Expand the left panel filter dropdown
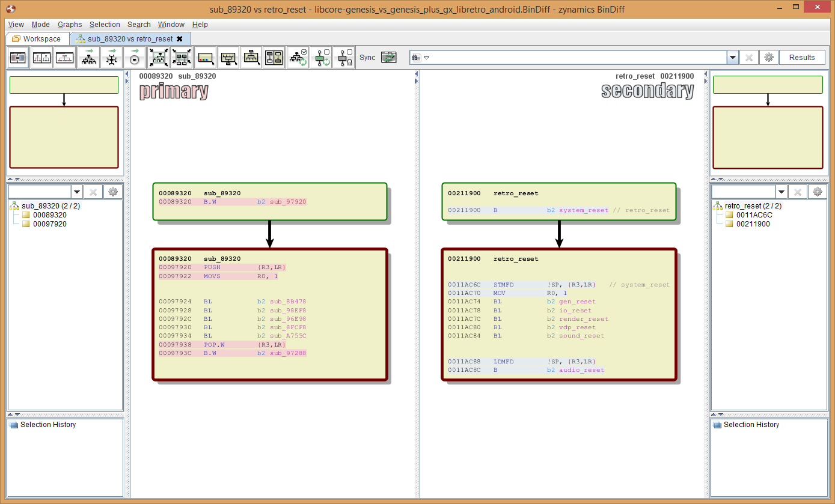 tap(76, 192)
